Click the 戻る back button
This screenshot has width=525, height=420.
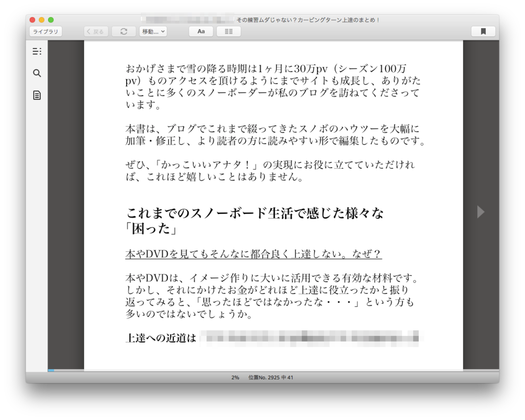[x=96, y=31]
